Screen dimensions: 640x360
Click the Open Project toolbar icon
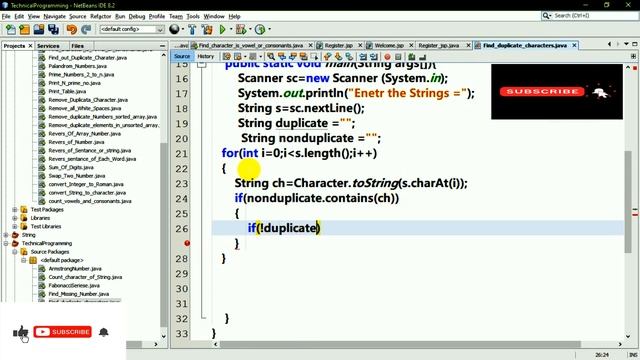[39, 29]
